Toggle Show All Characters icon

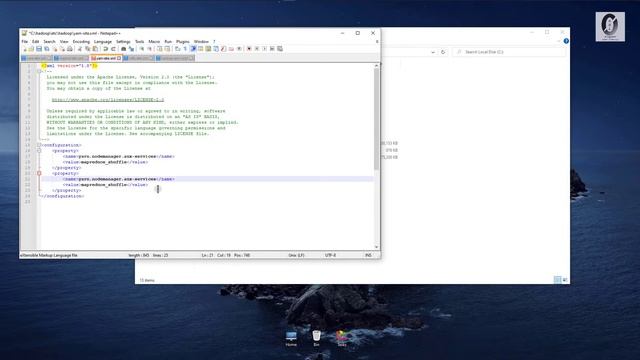coord(185,49)
